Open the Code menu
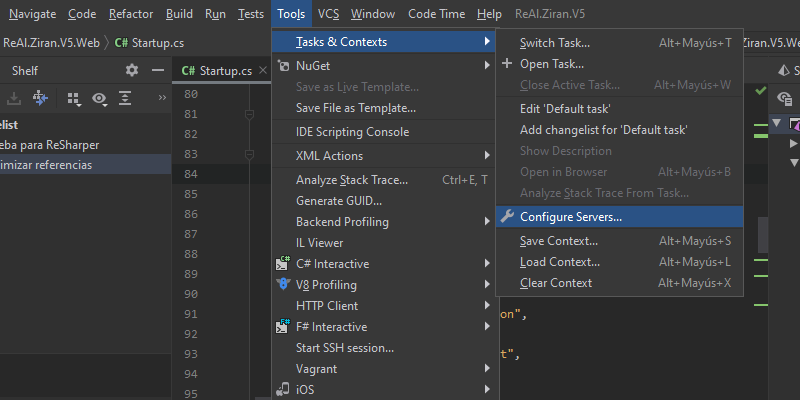The width and height of the screenshot is (800, 400). point(82,14)
